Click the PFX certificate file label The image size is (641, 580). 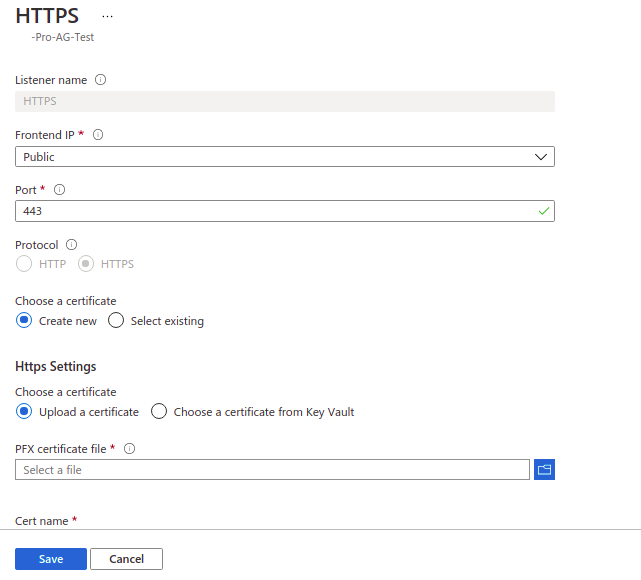(61, 449)
